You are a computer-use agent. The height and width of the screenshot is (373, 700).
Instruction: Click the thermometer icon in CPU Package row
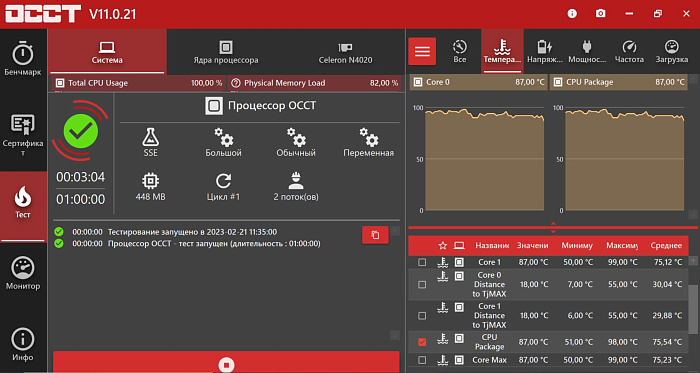pyautogui.click(x=442, y=339)
